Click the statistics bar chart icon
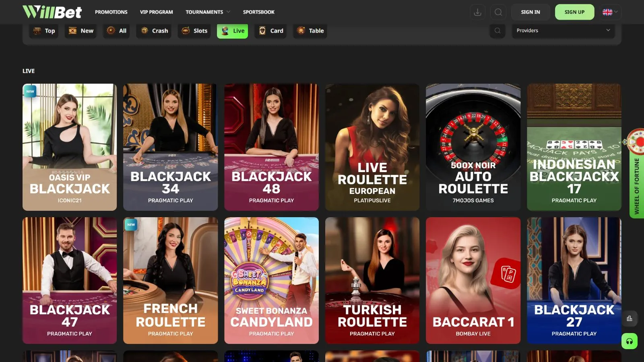Viewport: 644px width, 362px height. 629,319
